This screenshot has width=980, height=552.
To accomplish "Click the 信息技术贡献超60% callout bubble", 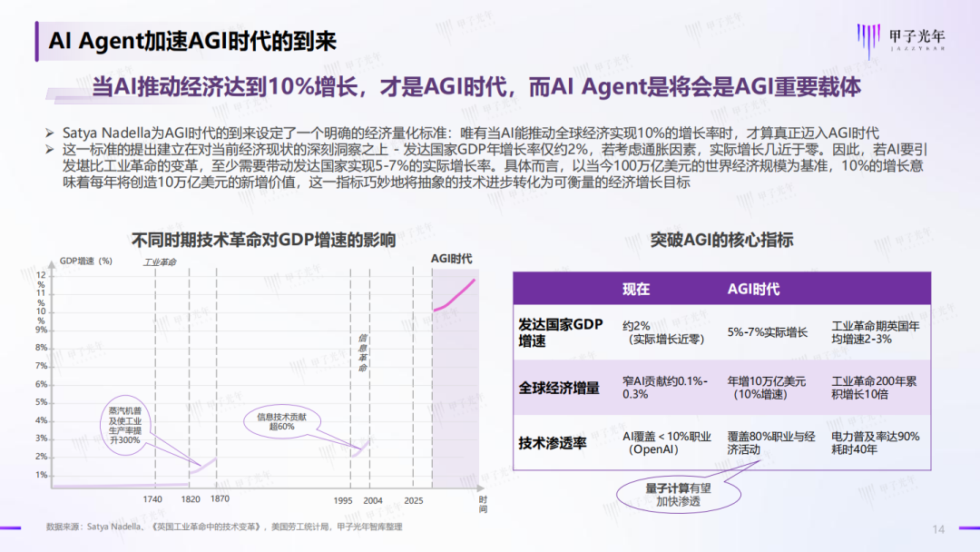I will 282,422.
